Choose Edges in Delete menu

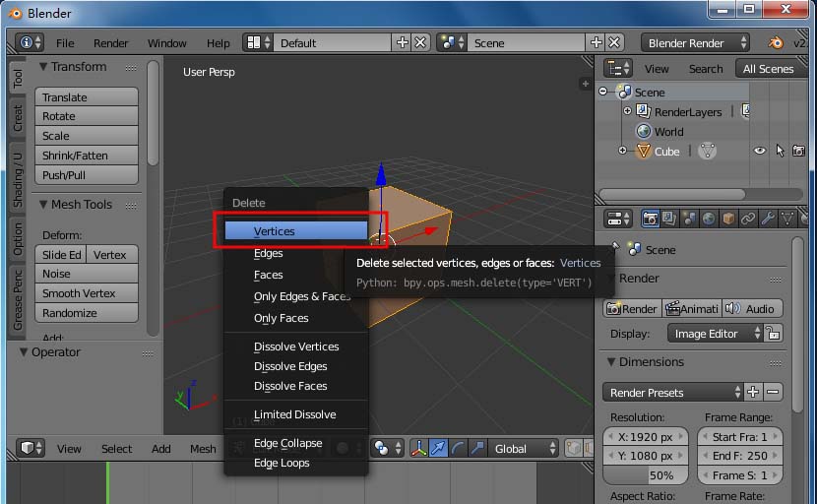(296, 253)
